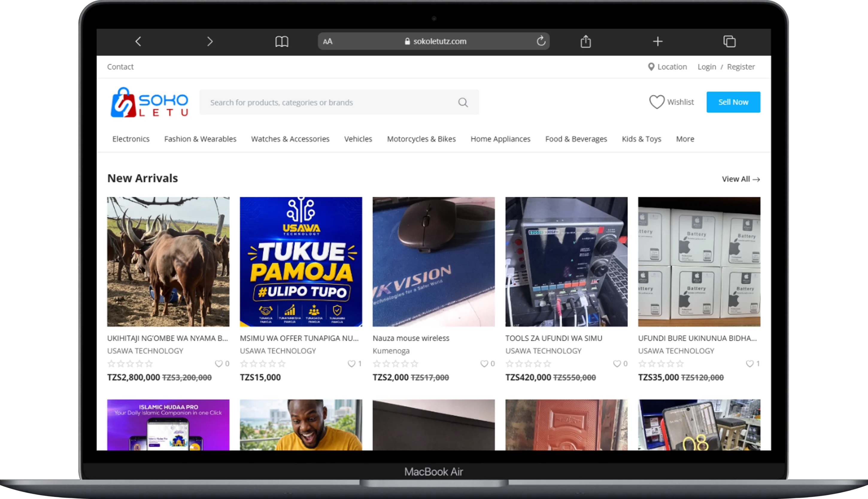Image resolution: width=868 pixels, height=499 pixels.
Task: Click the Register link
Action: pyautogui.click(x=740, y=66)
